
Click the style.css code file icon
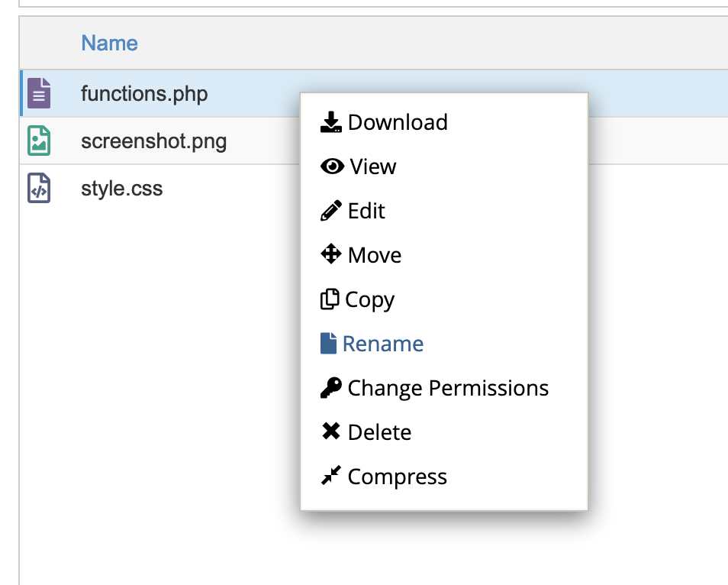(x=39, y=188)
